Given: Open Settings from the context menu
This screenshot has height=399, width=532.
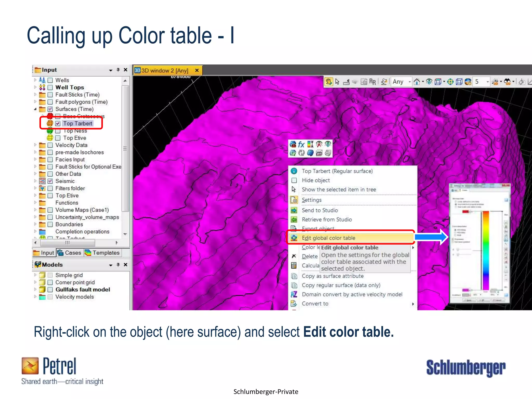Looking at the screenshot, I should click(x=311, y=200).
